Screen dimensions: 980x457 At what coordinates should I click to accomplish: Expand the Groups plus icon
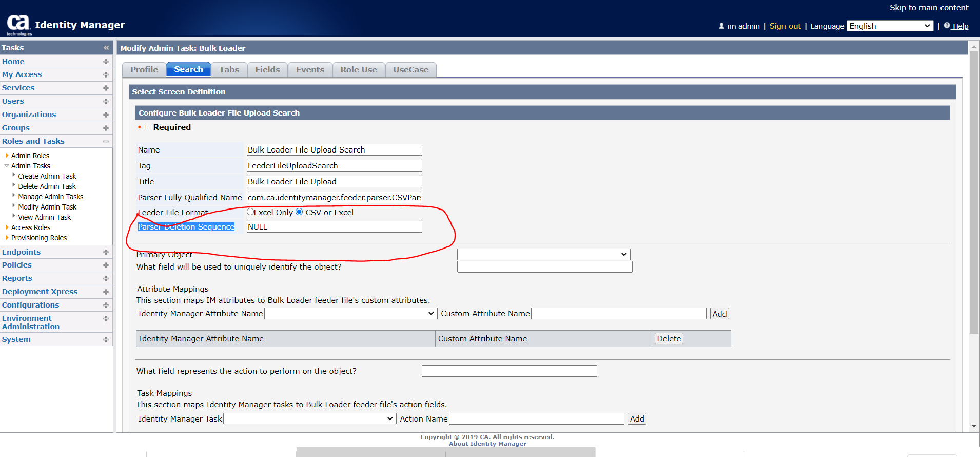(106, 128)
